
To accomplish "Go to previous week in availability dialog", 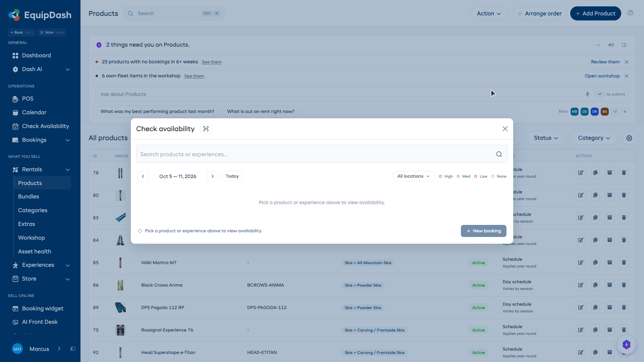I will 143,176.
